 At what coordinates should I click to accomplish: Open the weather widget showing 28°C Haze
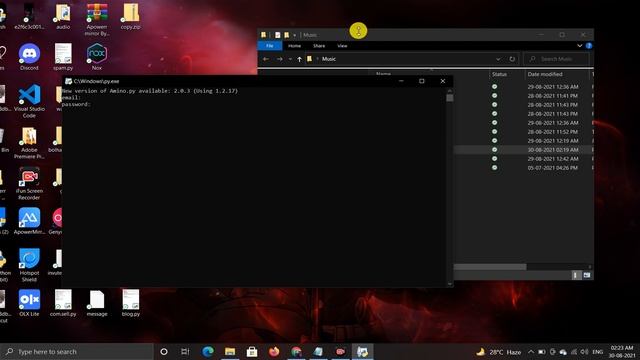[499, 351]
